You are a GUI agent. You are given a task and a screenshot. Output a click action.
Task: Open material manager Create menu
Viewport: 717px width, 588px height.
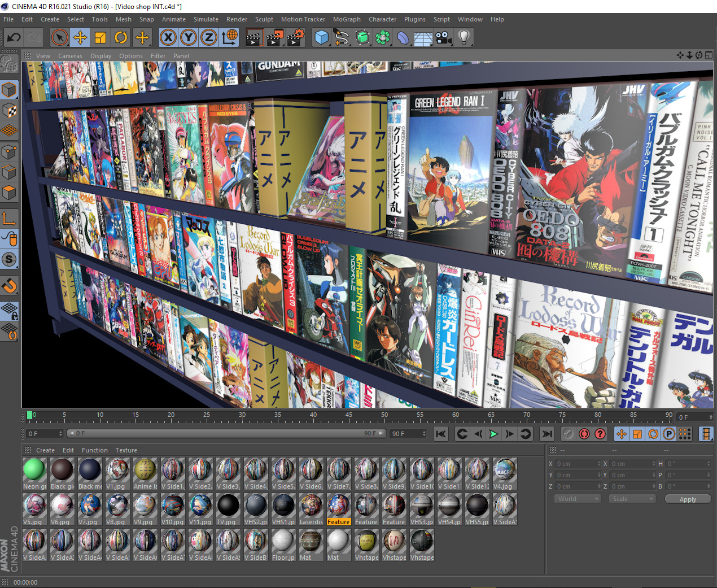pyautogui.click(x=45, y=450)
